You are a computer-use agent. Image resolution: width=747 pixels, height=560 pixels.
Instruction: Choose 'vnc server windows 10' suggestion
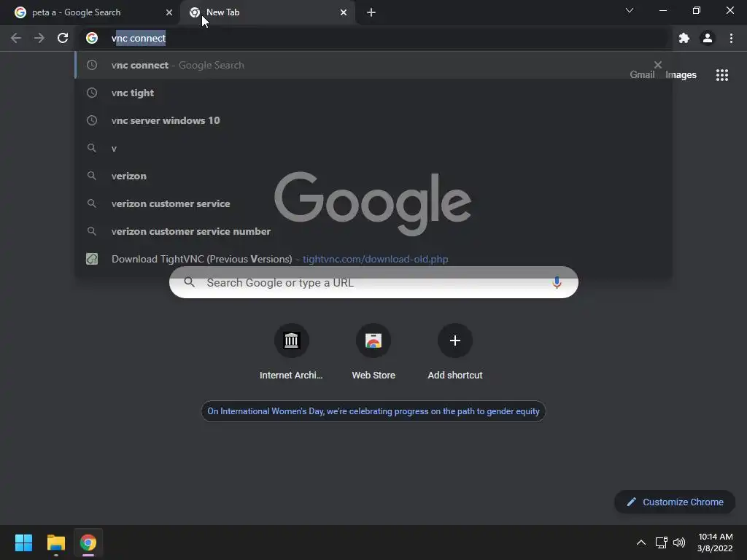pos(373,120)
